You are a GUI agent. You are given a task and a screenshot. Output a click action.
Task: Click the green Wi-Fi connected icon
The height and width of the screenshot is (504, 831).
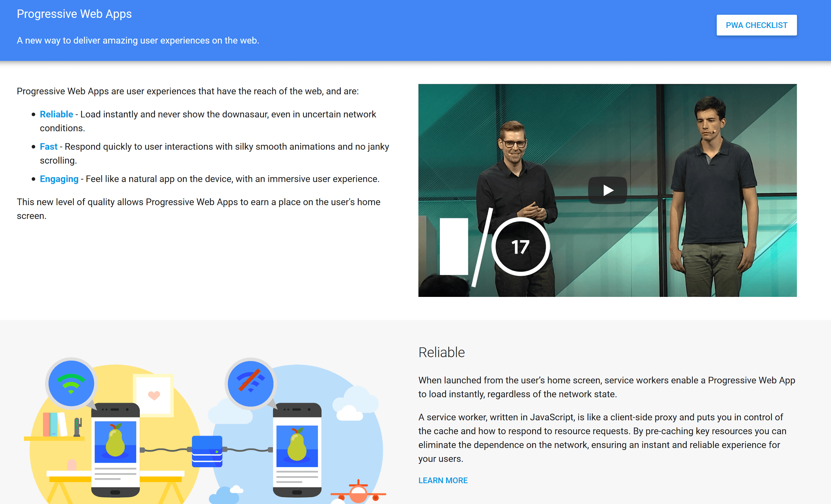click(x=71, y=384)
